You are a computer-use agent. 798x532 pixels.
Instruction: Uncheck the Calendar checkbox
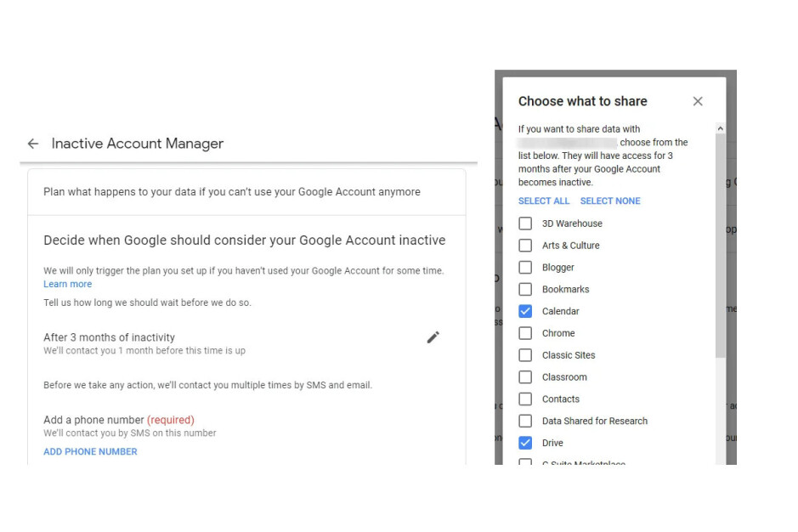click(x=525, y=311)
